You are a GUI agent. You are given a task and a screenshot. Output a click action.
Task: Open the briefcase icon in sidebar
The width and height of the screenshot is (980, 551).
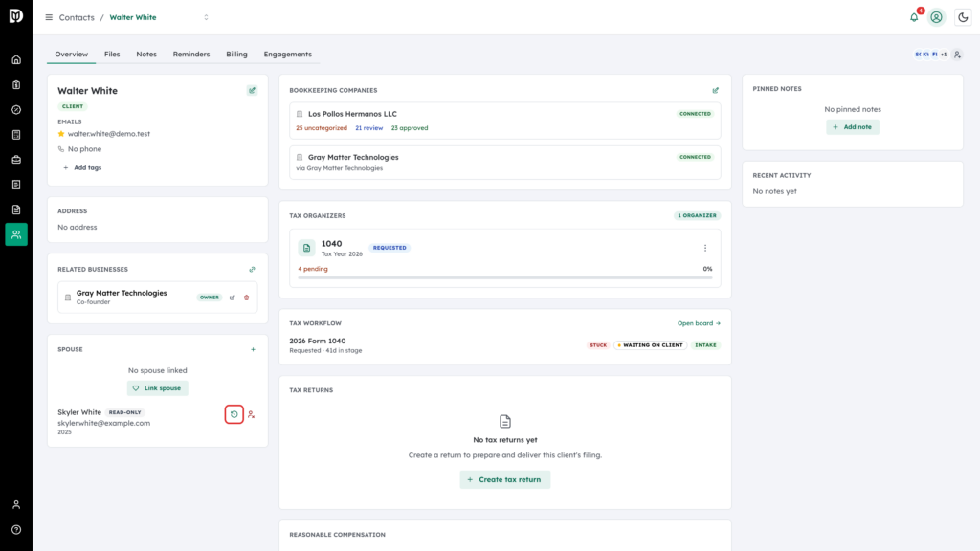coord(16,160)
